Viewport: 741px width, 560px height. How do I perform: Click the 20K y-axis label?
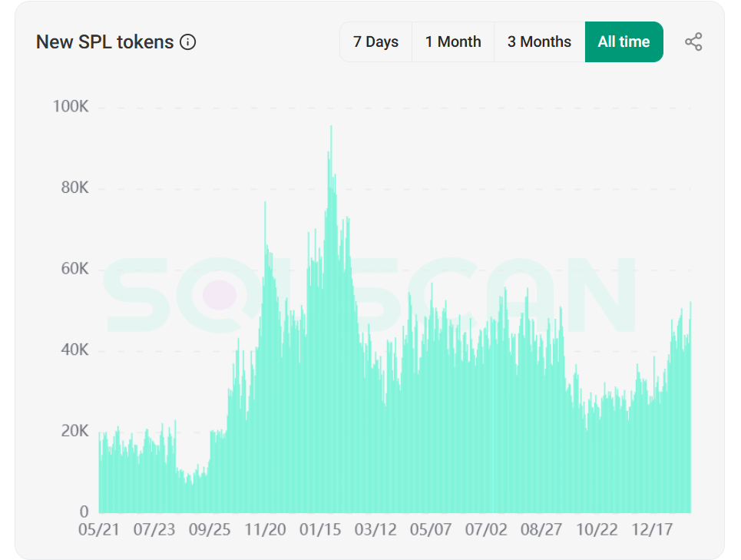click(74, 431)
